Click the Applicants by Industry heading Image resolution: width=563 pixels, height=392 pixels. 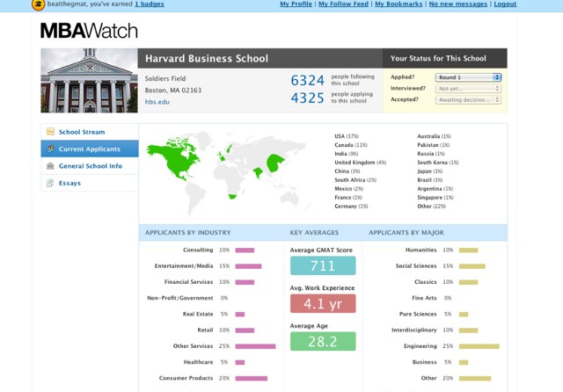point(187,232)
